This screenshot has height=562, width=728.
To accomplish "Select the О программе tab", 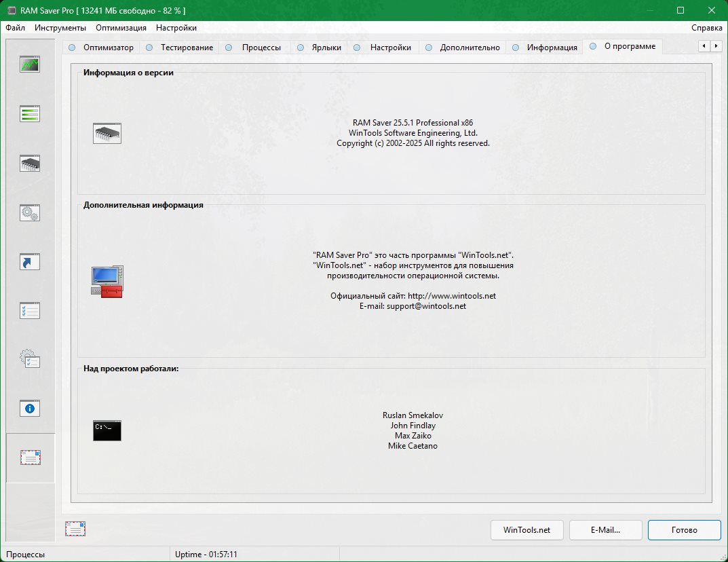I will click(x=623, y=46).
